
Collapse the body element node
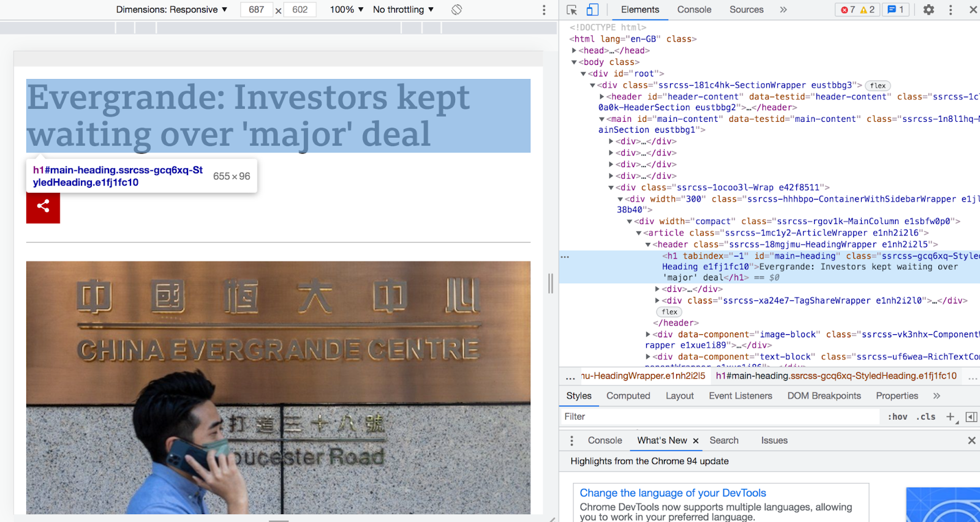(575, 62)
